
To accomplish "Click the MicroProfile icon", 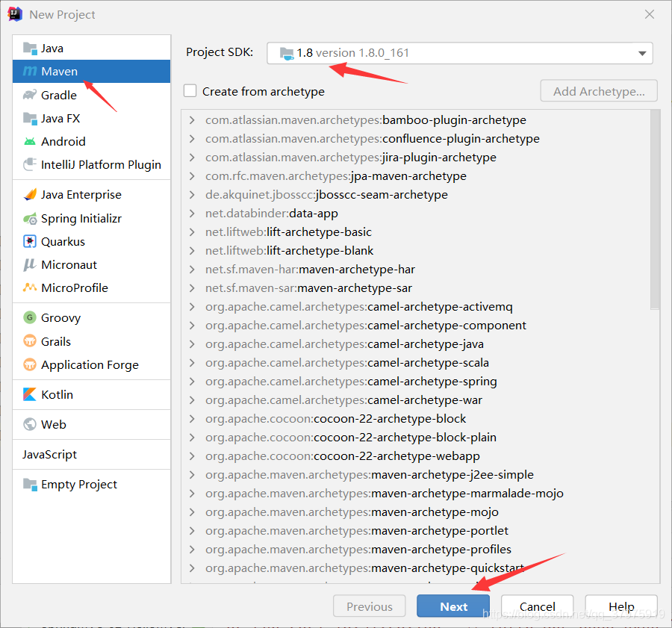I will click(30, 287).
